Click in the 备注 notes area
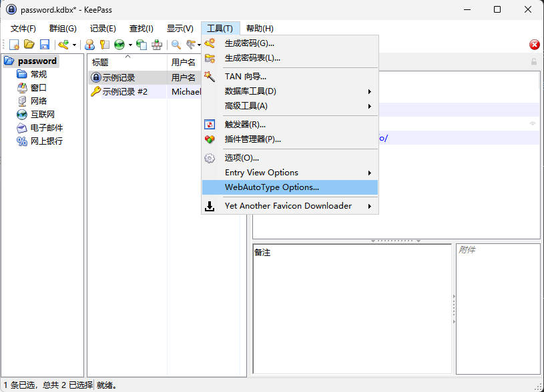The width and height of the screenshot is (544, 392). coord(352,309)
